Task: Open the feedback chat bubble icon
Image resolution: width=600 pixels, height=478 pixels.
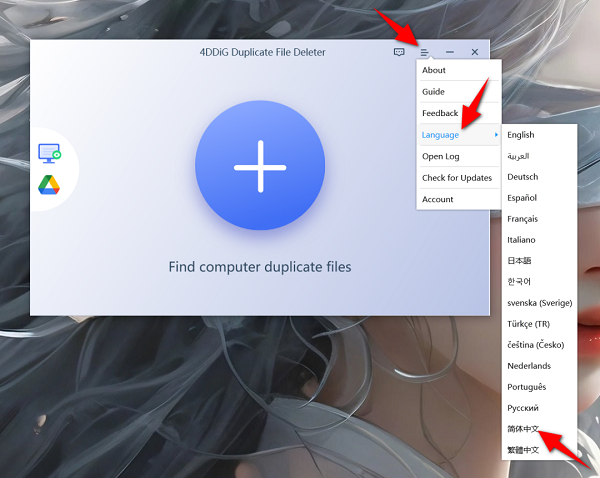Action: pyautogui.click(x=399, y=52)
